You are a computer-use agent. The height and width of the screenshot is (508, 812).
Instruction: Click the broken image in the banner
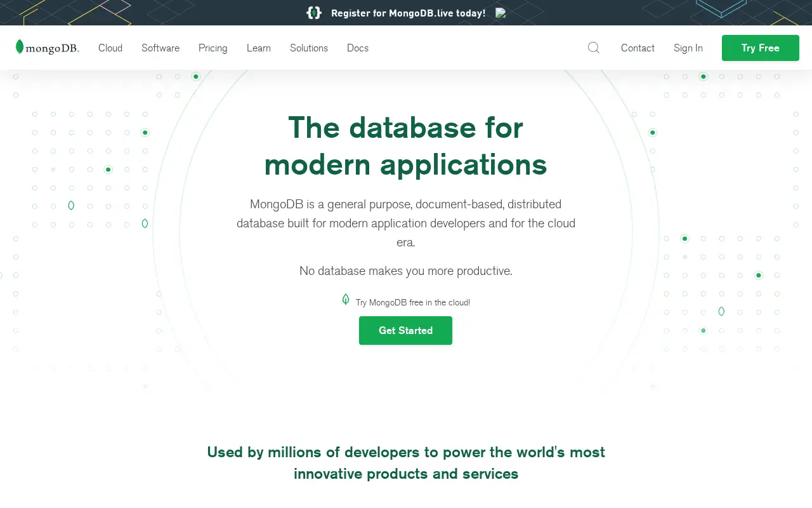point(501,13)
